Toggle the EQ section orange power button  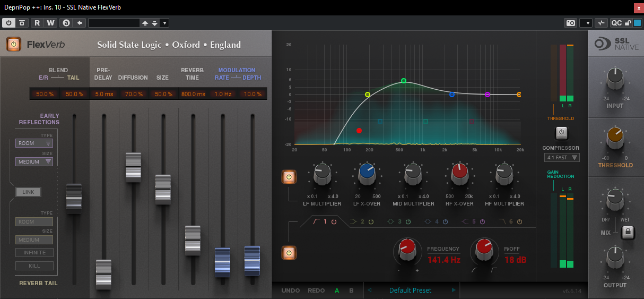[288, 253]
